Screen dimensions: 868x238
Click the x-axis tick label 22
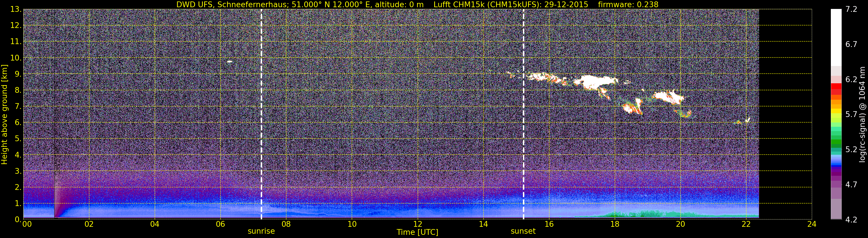tap(746, 224)
